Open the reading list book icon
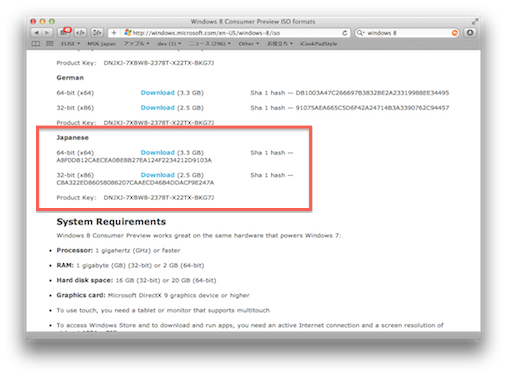This screenshot has height=376, width=507. pos(36,44)
